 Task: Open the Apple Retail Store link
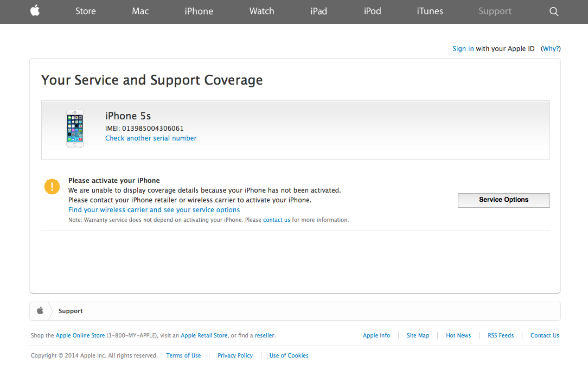pos(204,335)
